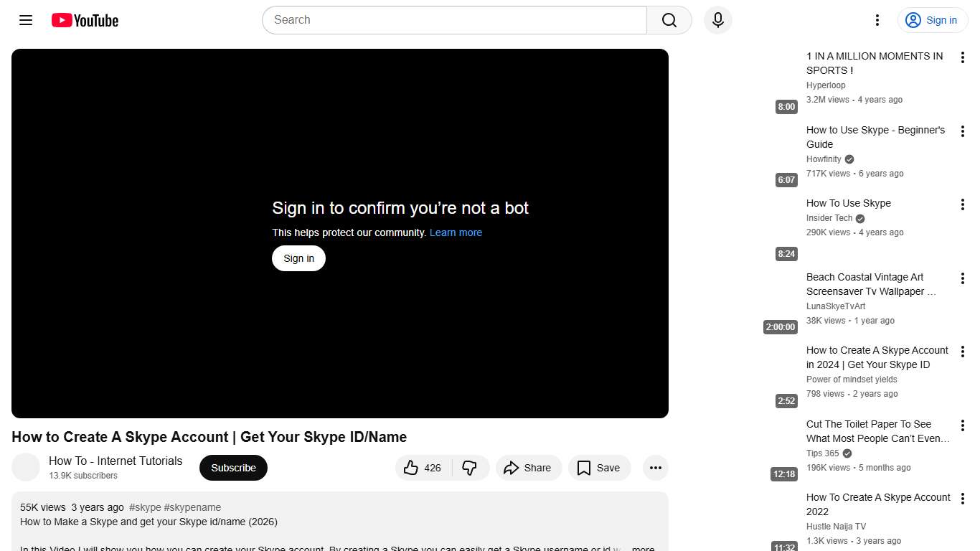Open the options menu for the Hyperloop sports video
The image size is (980, 551).
pos(963,57)
